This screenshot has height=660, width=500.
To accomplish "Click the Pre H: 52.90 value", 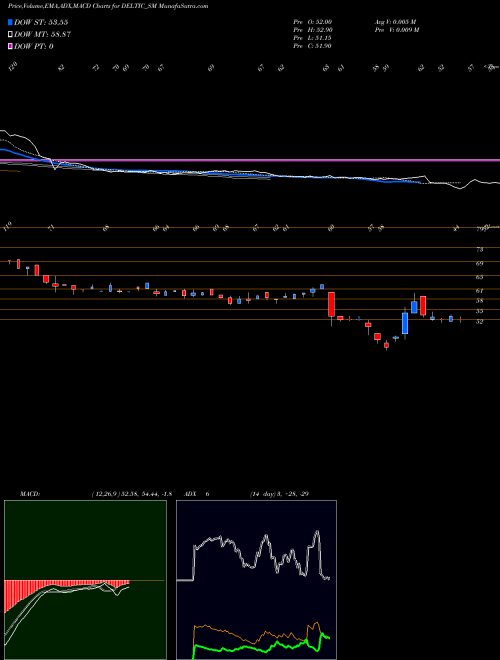I will 313,30.
